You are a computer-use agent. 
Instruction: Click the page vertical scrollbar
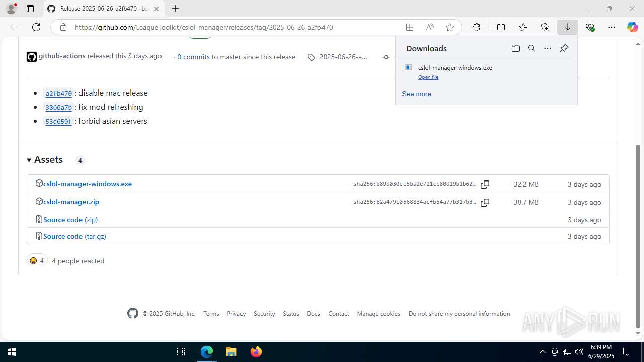tap(638, 235)
